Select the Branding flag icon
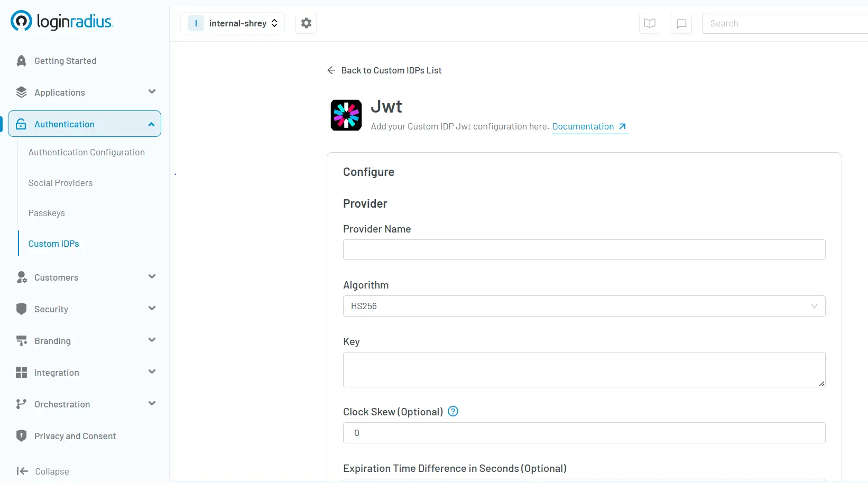This screenshot has width=868, height=483. (21, 341)
